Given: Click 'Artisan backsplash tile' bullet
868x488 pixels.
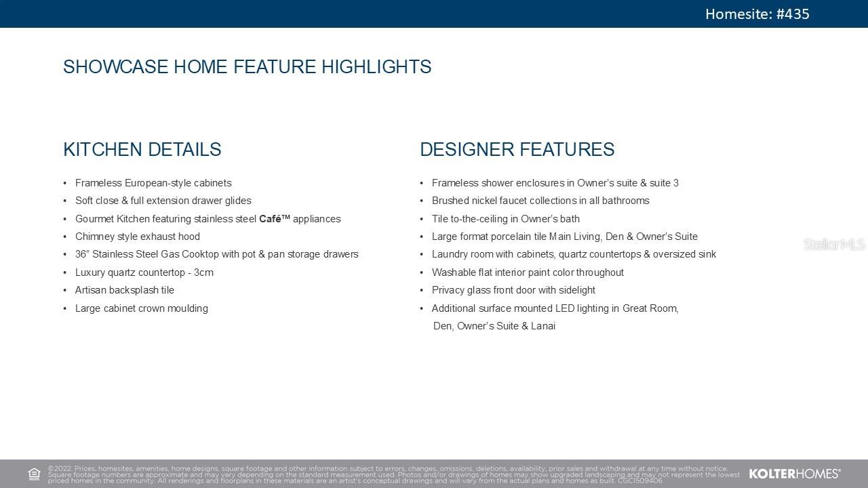Looking at the screenshot, I should (x=125, y=290).
